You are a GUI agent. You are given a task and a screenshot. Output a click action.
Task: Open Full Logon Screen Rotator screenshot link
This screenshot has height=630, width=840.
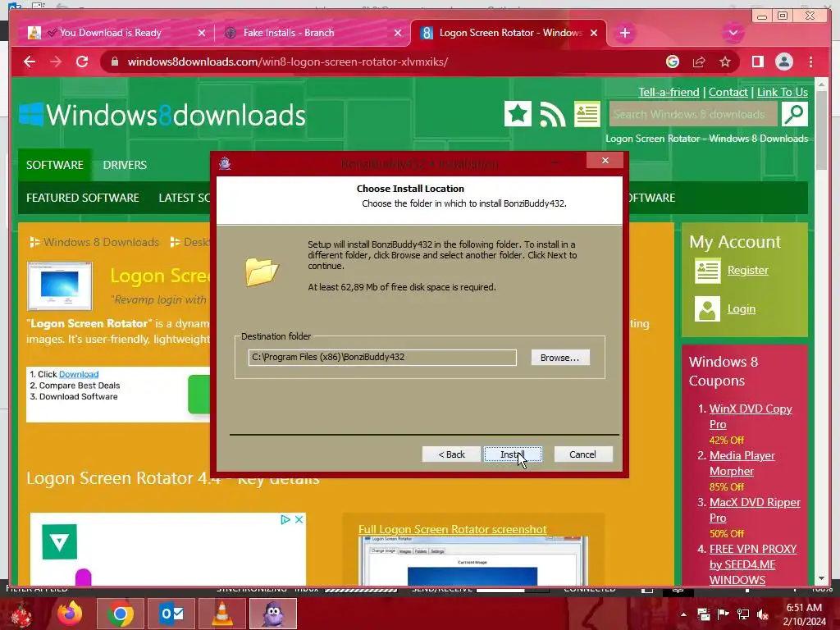[452, 529]
